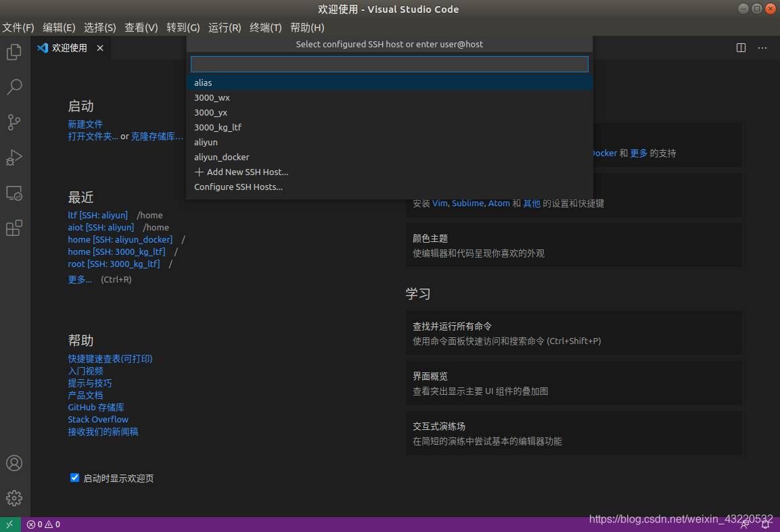This screenshot has width=780, height=532.
Task: Open the editor More Actions ellipsis
Action: [762, 48]
